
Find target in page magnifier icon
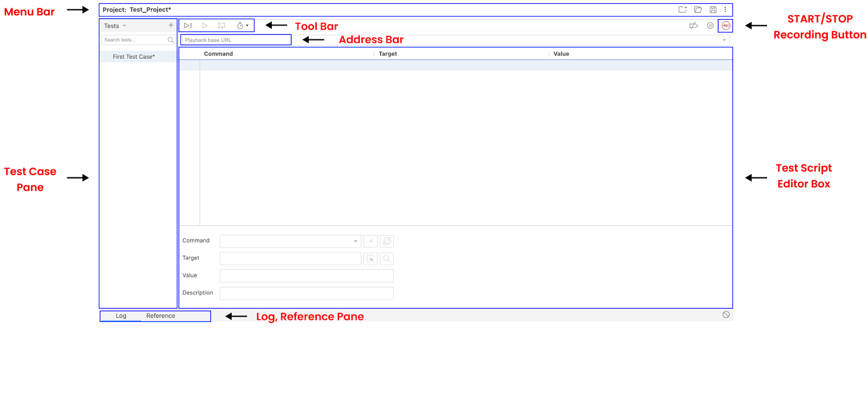click(x=387, y=259)
